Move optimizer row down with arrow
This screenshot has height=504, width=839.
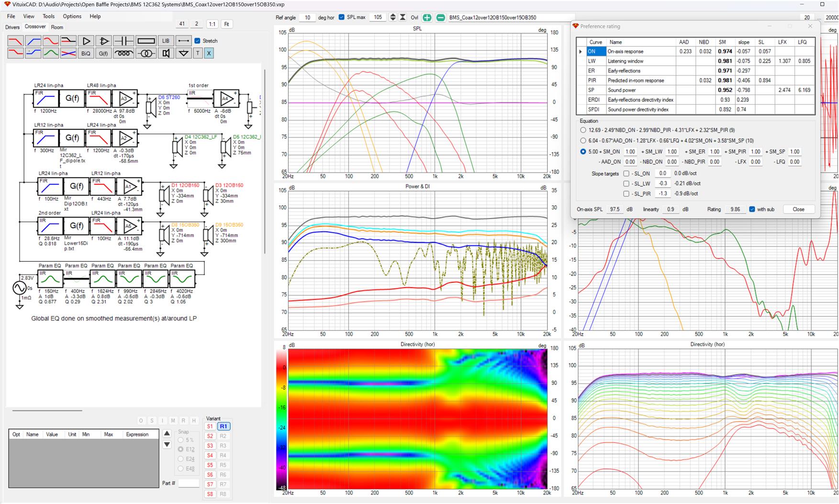pos(167,445)
